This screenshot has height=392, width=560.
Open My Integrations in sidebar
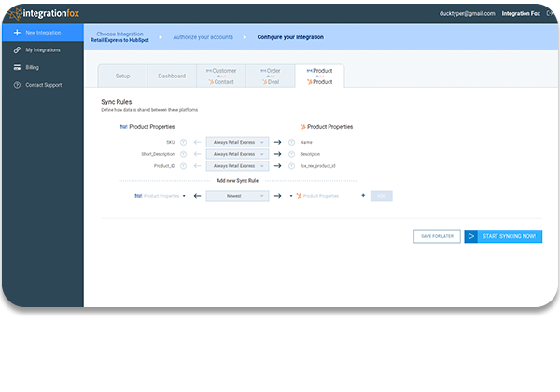[x=43, y=50]
